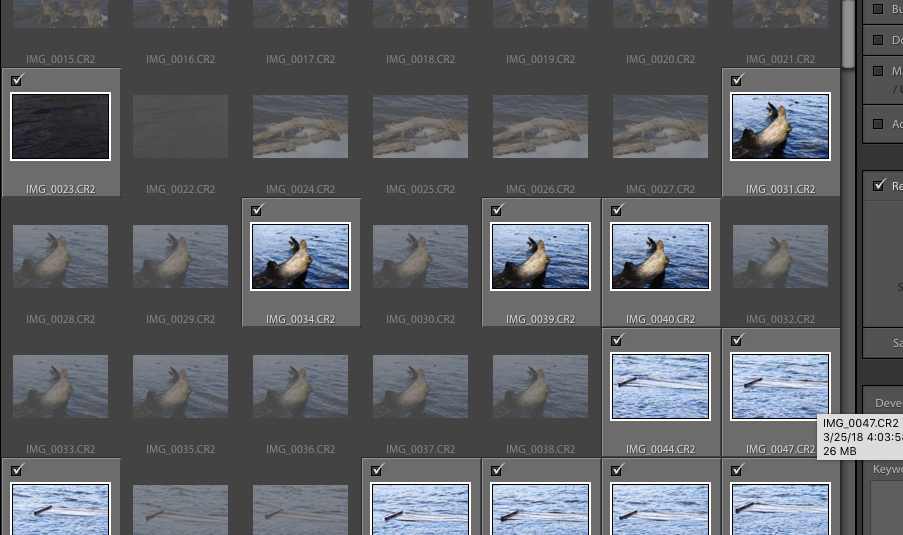Select the dimmed thumbnail IMG_0030.CR2

pyautogui.click(x=420, y=256)
